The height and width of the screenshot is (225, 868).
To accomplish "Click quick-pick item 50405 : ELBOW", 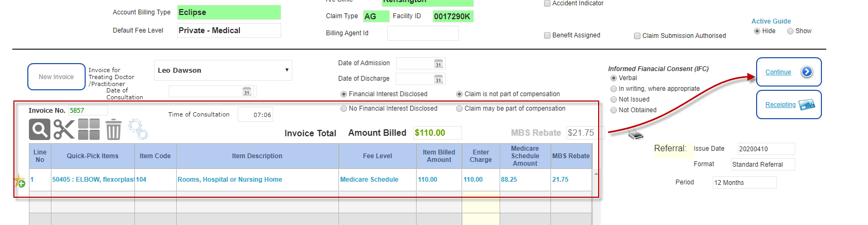I will point(93,180).
